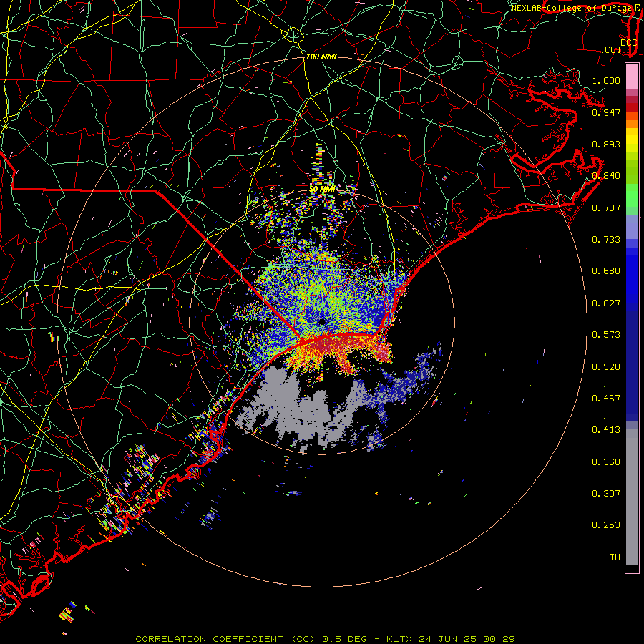
Task: Click the 100 NMI range ring label
Action: point(321,57)
